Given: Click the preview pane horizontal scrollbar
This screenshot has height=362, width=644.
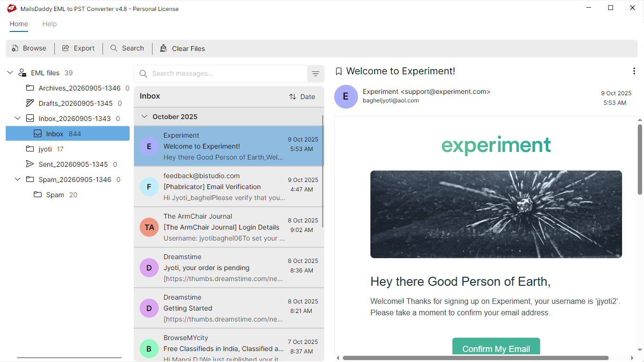Looking at the screenshot, I should pyautogui.click(x=475, y=358).
